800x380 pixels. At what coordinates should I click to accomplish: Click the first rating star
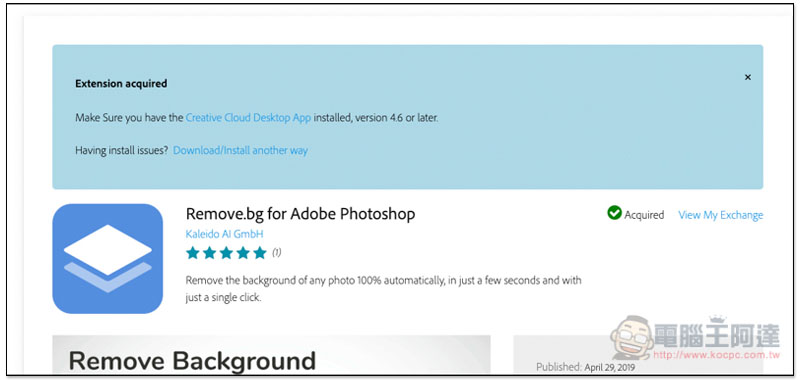(x=192, y=252)
